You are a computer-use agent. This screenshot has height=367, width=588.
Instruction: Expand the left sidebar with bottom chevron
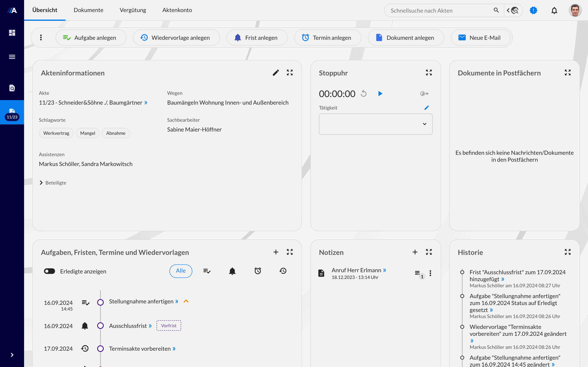click(x=12, y=355)
